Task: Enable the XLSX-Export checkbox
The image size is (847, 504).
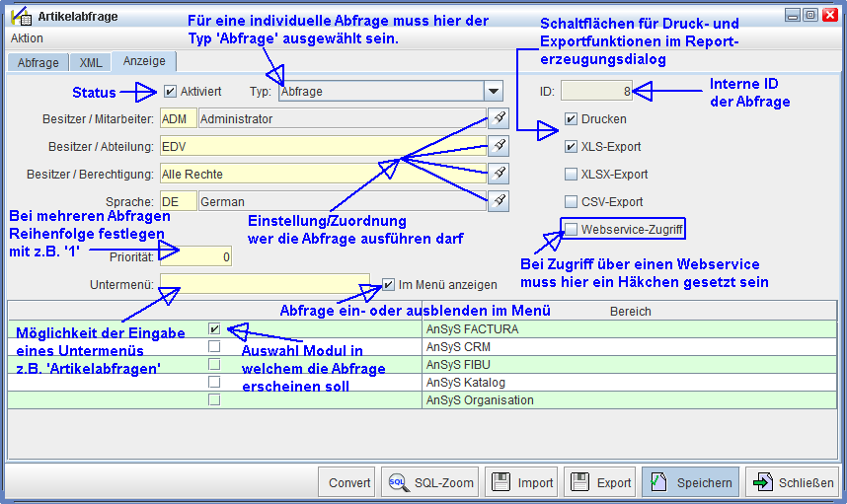Action: pos(571,175)
